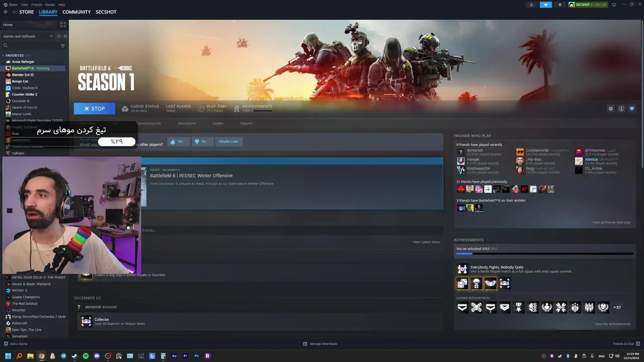Switch to Big Picture mode icon

tap(614, 5)
